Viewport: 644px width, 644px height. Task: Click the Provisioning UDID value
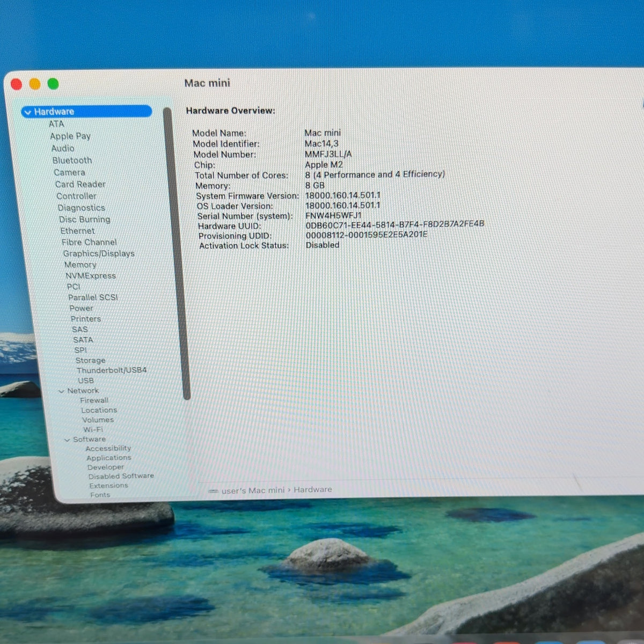367,235
